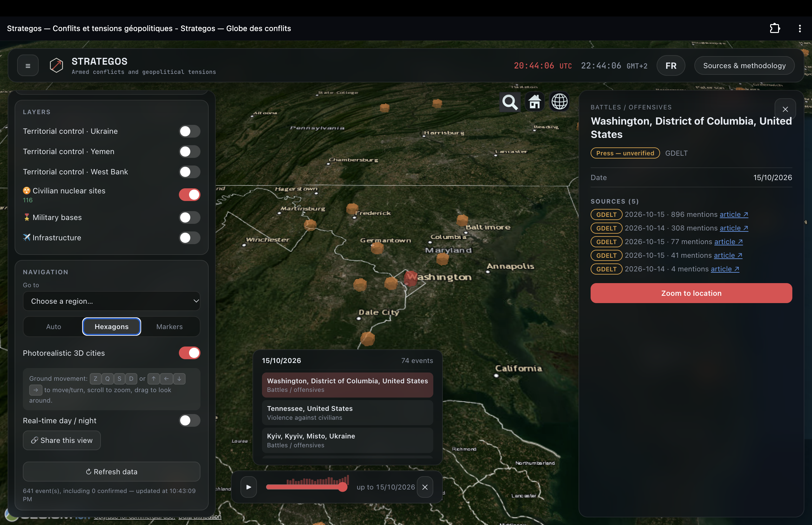This screenshot has width=812, height=525.
Task: Disable the Civilian nuclear sites layer
Action: tap(190, 195)
